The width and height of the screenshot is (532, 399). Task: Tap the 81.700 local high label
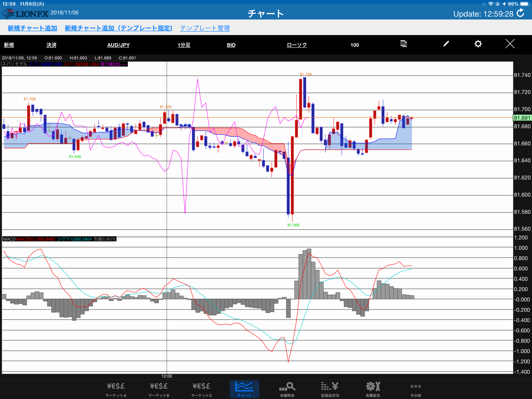pyautogui.click(x=166, y=107)
